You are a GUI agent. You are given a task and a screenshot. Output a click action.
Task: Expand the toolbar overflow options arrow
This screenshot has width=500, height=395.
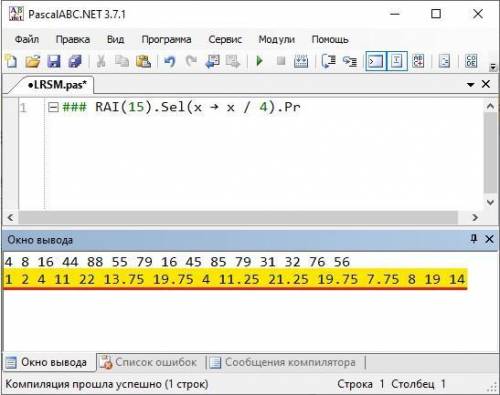point(493,67)
